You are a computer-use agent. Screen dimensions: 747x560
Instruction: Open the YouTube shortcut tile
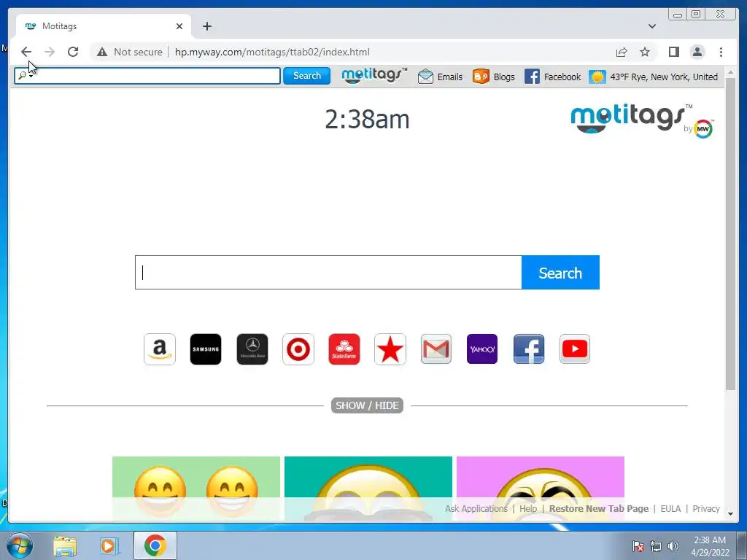[575, 349]
